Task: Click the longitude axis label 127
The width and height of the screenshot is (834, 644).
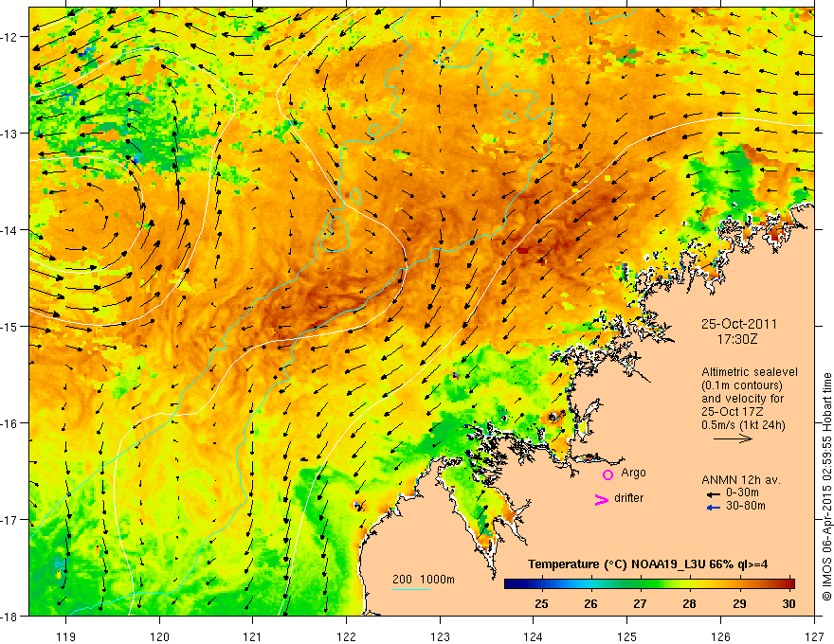Action: click(814, 636)
